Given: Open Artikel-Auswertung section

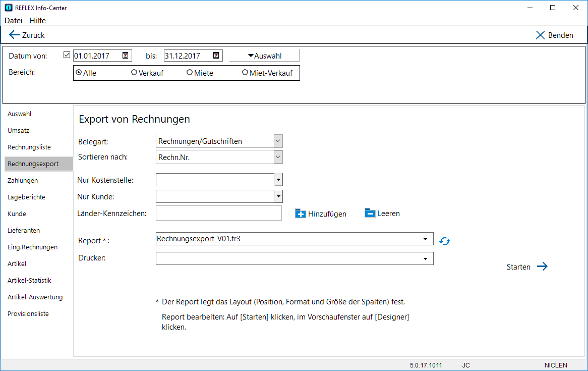Looking at the screenshot, I should click(35, 297).
